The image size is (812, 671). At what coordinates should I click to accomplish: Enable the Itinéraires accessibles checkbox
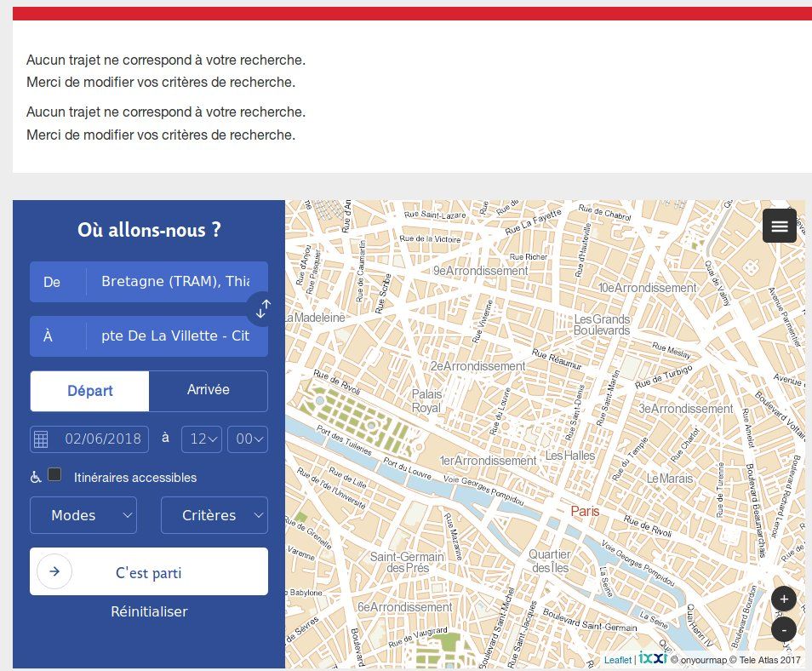click(54, 475)
